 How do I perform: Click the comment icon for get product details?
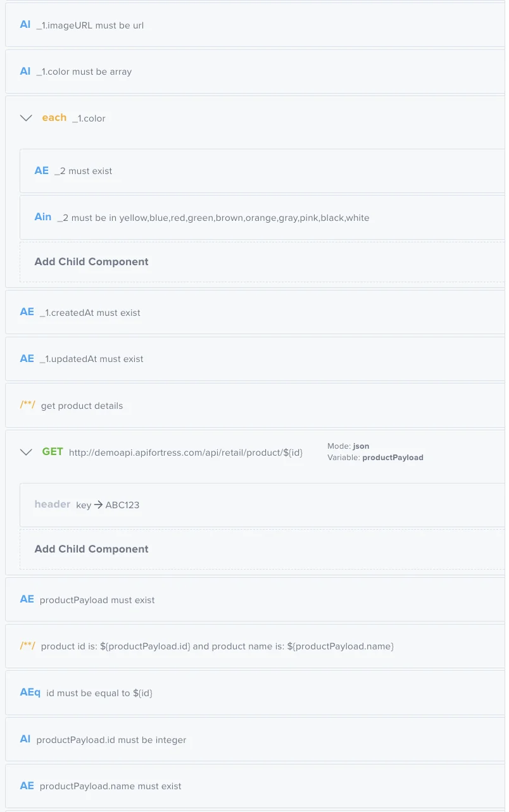pyautogui.click(x=28, y=405)
